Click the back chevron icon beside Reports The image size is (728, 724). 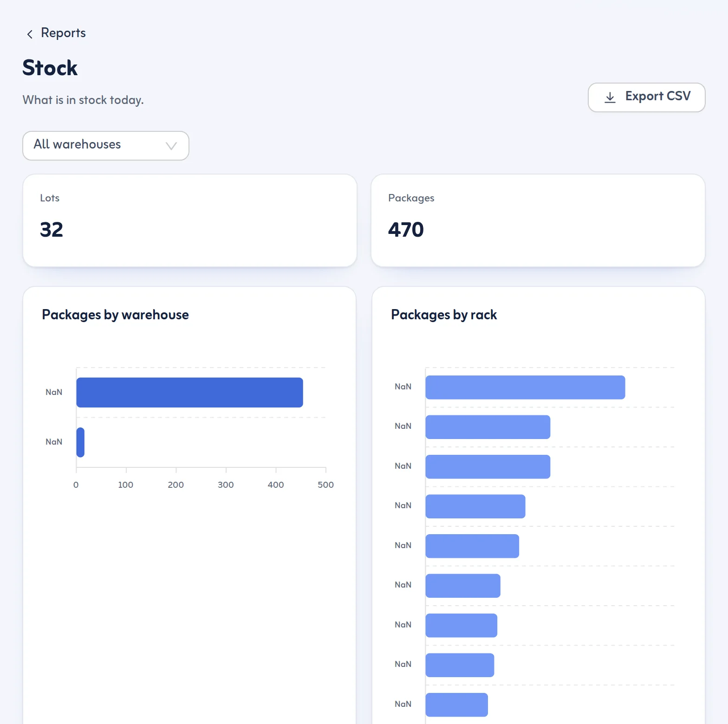click(x=30, y=34)
